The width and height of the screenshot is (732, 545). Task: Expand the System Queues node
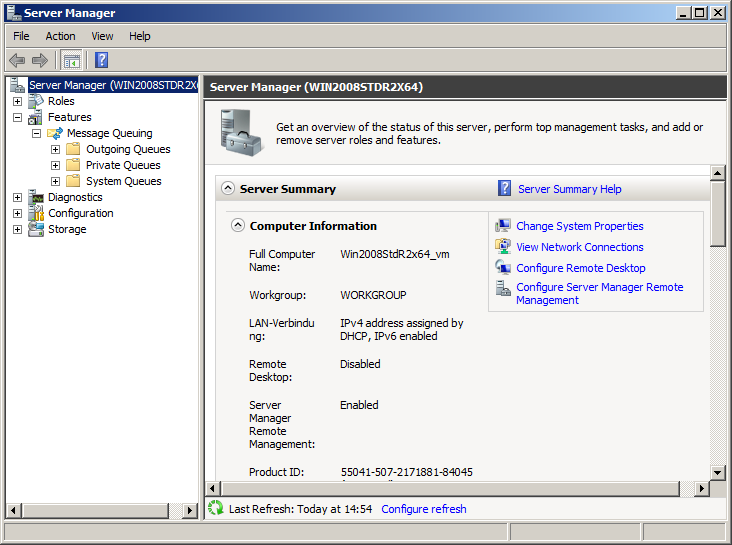[x=56, y=181]
